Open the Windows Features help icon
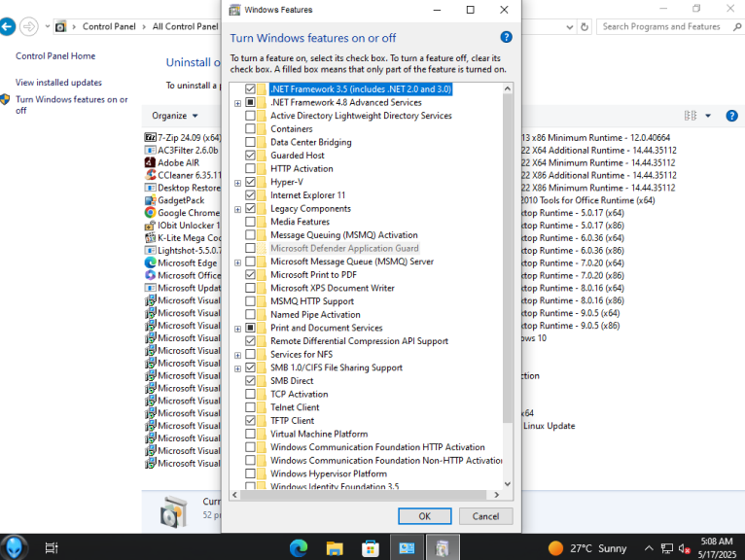Viewport: 745px width, 560px height. (506, 37)
